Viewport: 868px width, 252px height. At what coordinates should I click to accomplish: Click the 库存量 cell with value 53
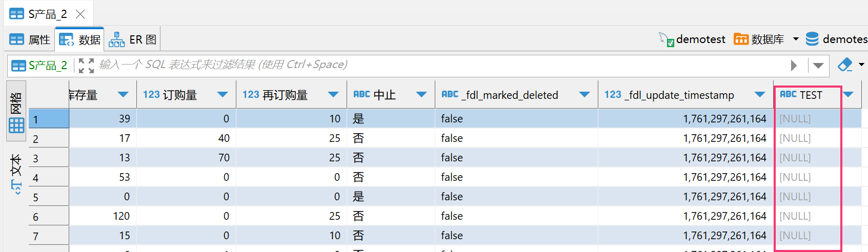103,177
